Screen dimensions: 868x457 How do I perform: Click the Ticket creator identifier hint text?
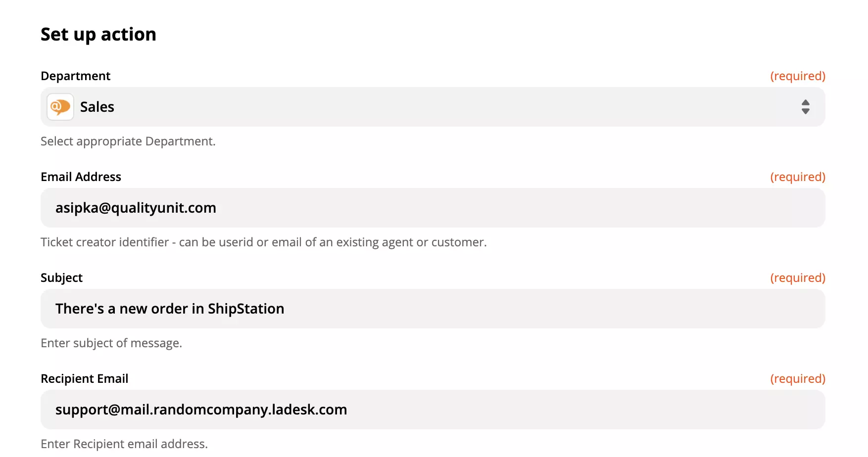point(263,242)
